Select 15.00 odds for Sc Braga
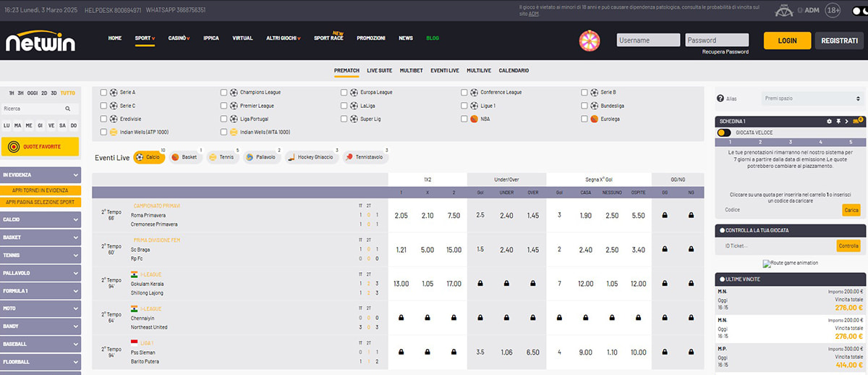This screenshot has height=375, width=868. pos(454,250)
